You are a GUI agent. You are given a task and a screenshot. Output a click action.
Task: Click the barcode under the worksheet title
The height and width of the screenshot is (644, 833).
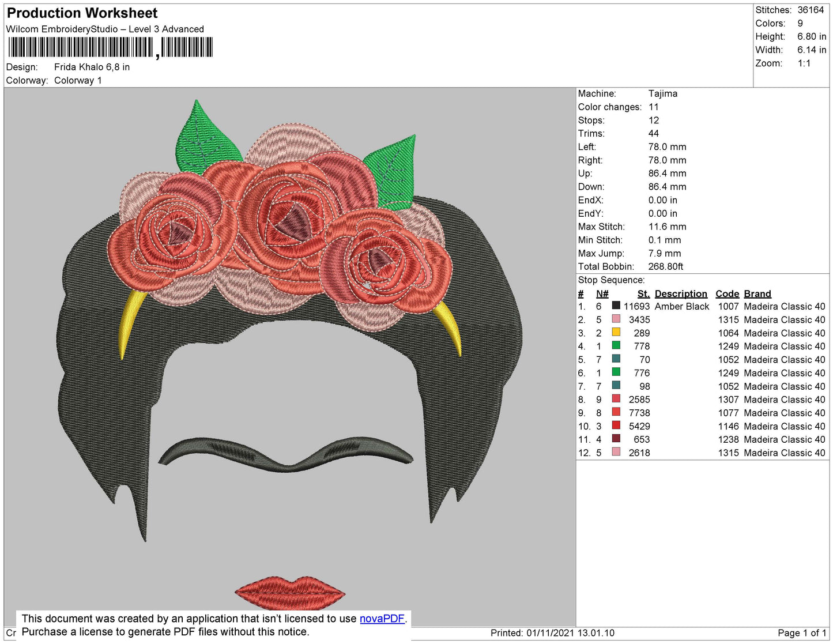click(x=111, y=48)
